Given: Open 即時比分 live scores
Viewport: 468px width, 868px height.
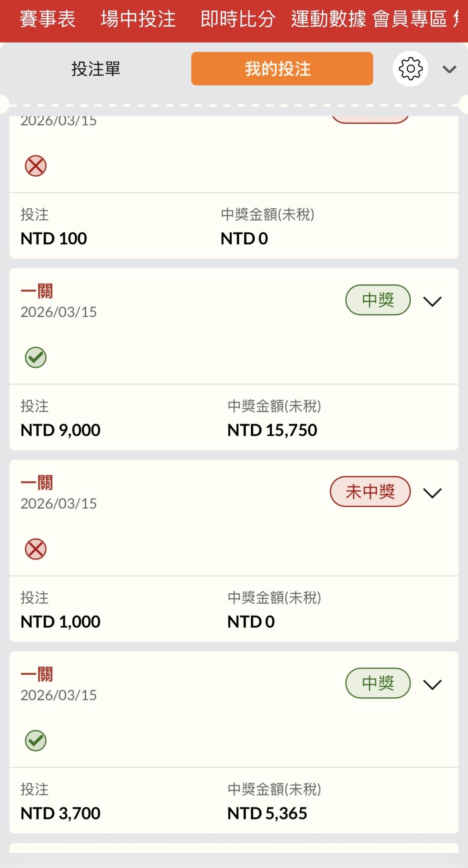Looking at the screenshot, I should tap(238, 19).
